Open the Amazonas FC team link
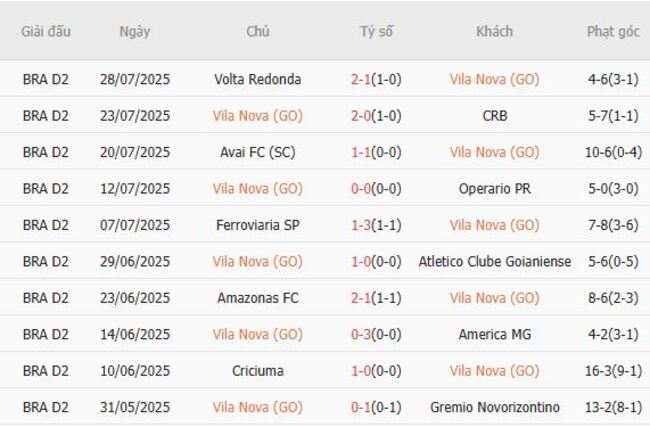Image resolution: width=650 pixels, height=427 pixels. (x=257, y=298)
